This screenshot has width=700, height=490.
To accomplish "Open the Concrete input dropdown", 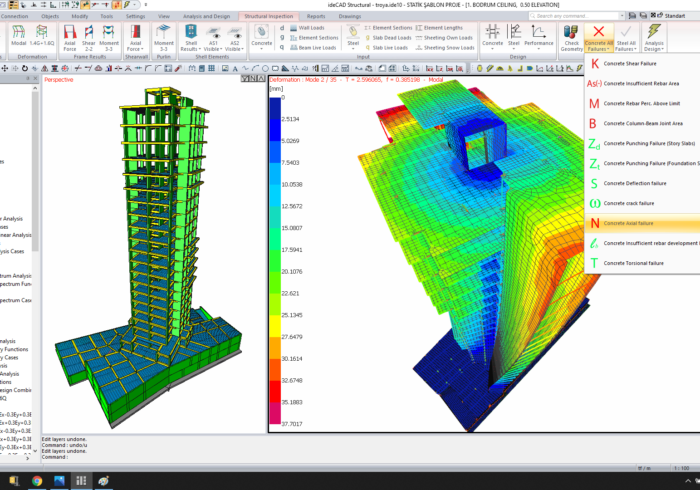I will tap(262, 38).
